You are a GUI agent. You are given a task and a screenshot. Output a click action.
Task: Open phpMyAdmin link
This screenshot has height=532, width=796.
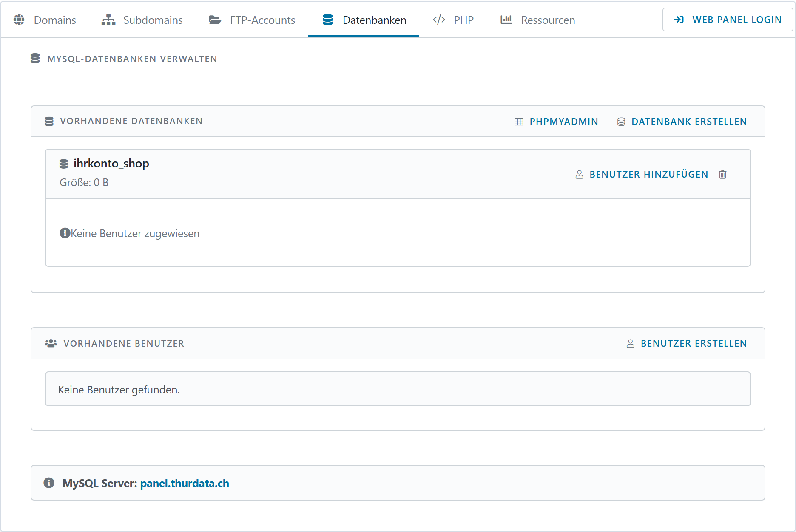[x=556, y=122]
